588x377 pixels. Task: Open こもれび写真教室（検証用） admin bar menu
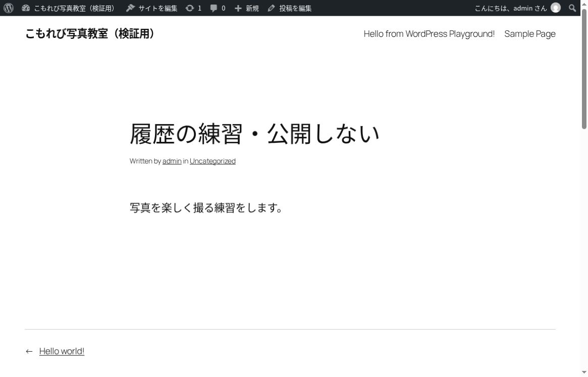click(x=69, y=8)
